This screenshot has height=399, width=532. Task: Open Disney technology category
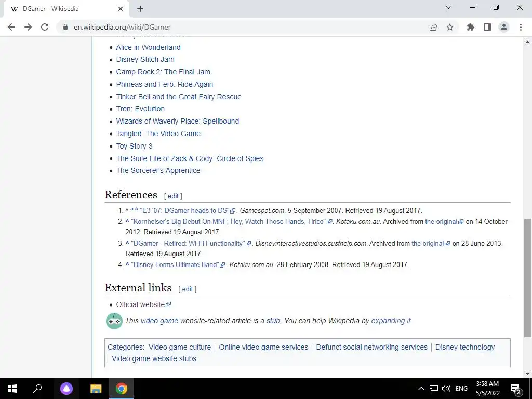pos(465,348)
